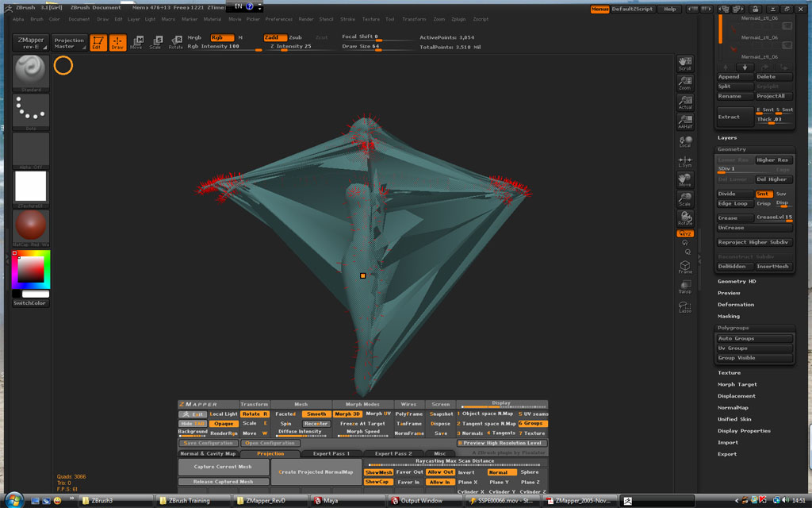Switch to Expert Pass 1 tab
The image size is (812, 508).
[331, 453]
